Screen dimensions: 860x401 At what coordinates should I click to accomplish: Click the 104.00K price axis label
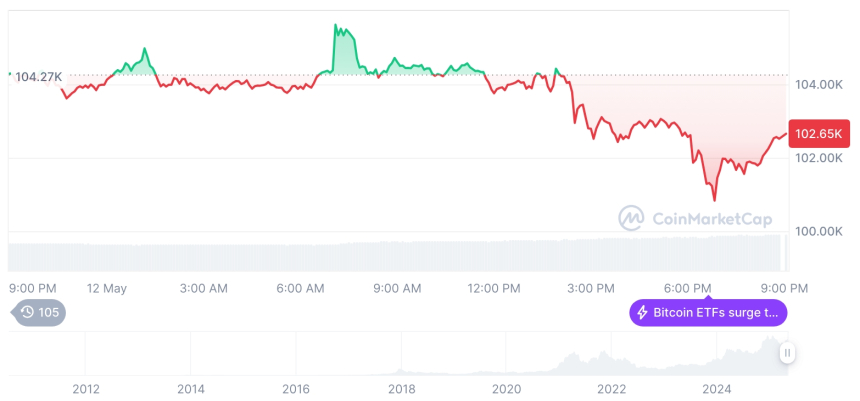click(816, 85)
